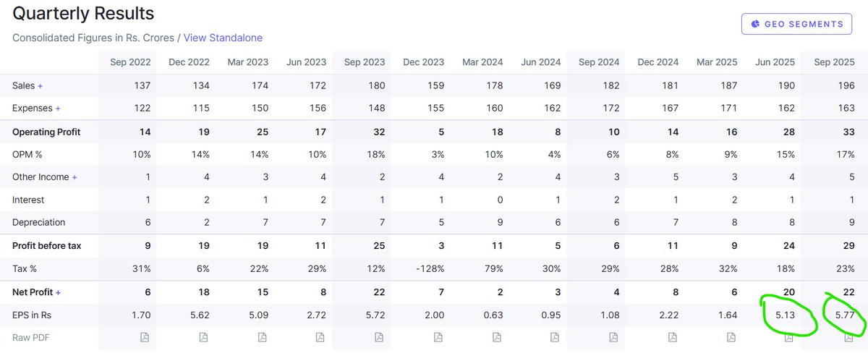Screen dimensions: 868x353
Task: Select the Sep 2025 column header
Action: 834,62
